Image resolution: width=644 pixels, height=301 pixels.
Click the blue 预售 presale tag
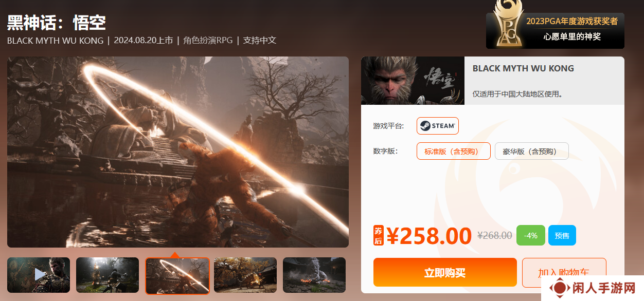562,235
